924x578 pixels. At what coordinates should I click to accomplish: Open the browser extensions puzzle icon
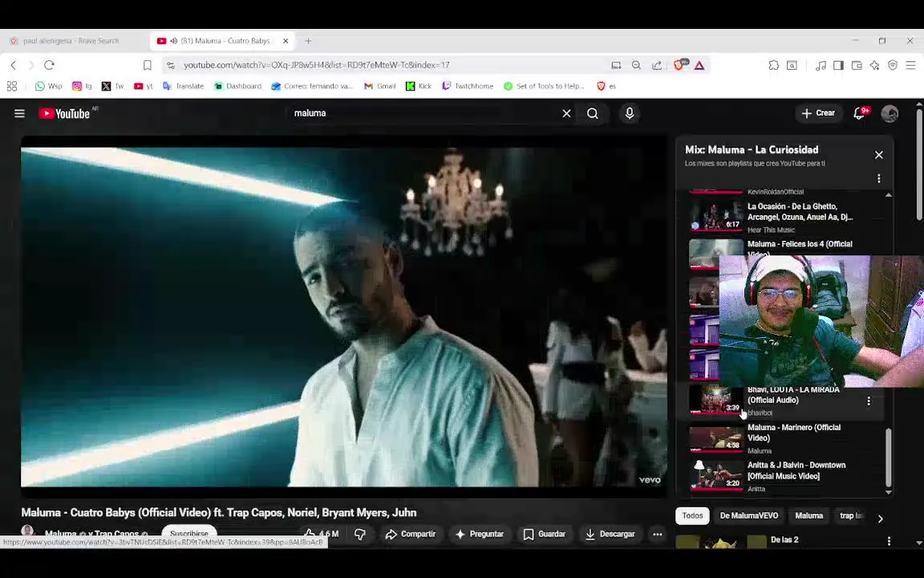[x=774, y=65]
